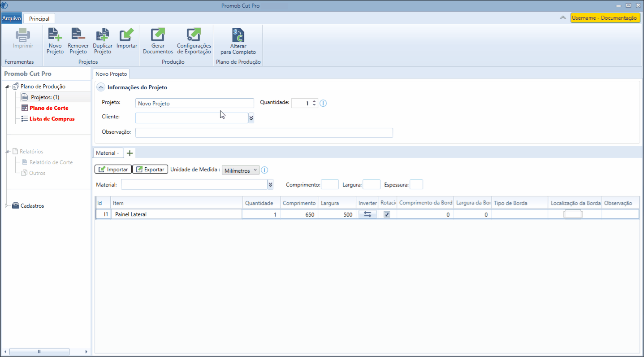Click the Projeto name field
Screen dimensions: 644x357
[194, 103]
